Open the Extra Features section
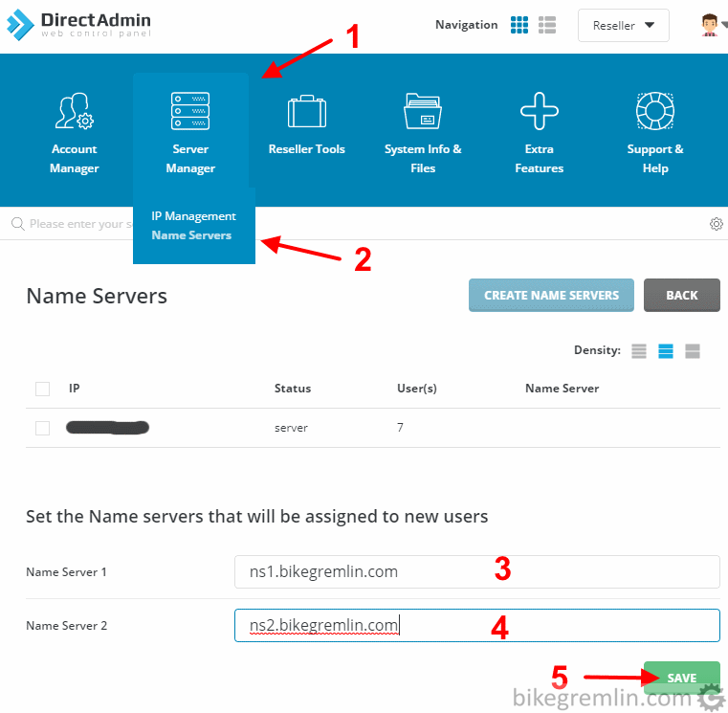728x713 pixels. coord(539,133)
